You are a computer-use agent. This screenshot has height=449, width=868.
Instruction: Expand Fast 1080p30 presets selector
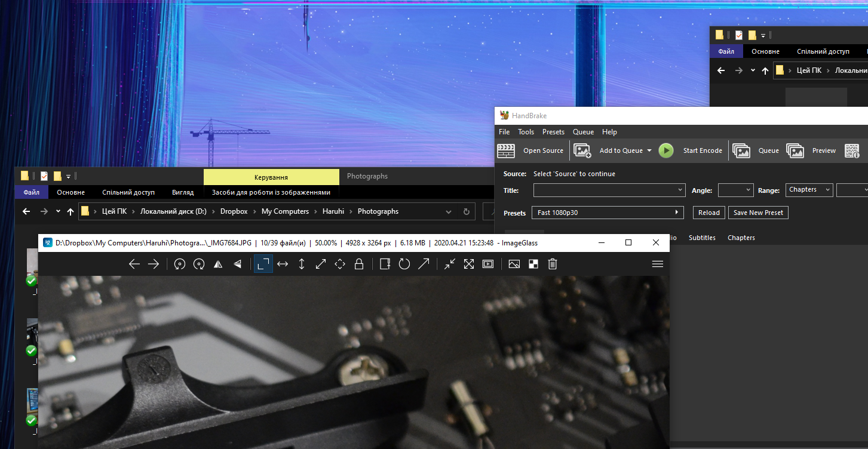608,213
